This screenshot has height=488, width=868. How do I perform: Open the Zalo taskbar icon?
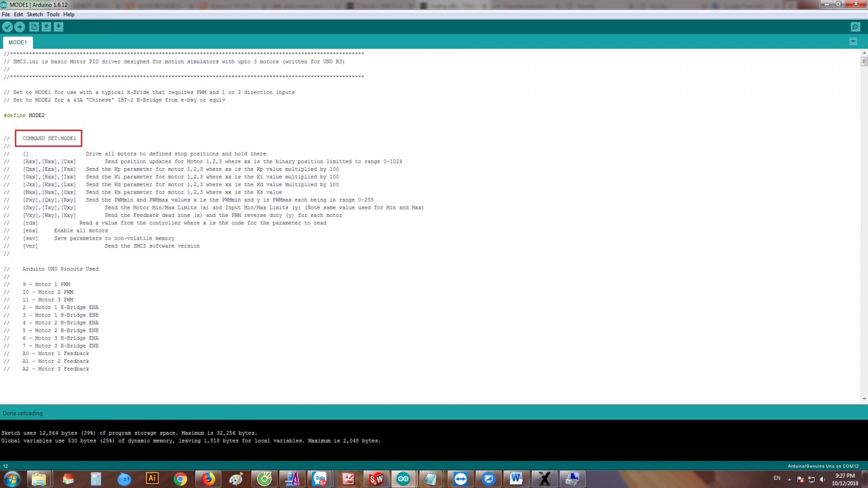click(x=320, y=479)
